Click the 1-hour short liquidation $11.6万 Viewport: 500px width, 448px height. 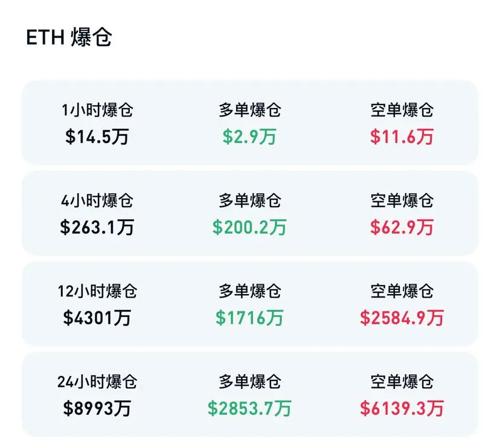coord(402,137)
